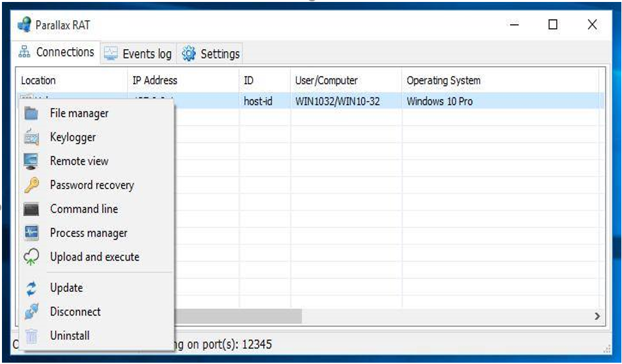Click the Command line terminal icon
Viewport: 622px width, 364px height.
[31, 209]
